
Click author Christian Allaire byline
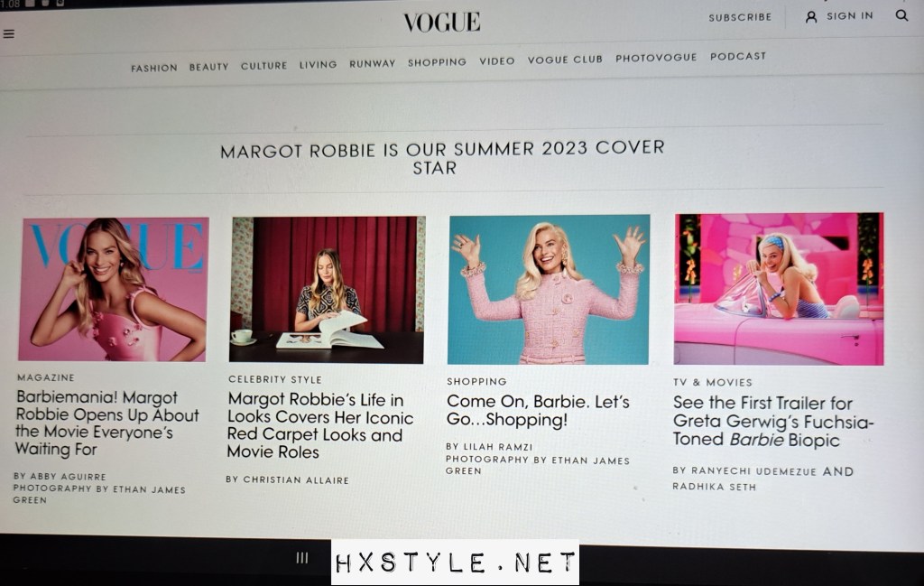tap(287, 479)
